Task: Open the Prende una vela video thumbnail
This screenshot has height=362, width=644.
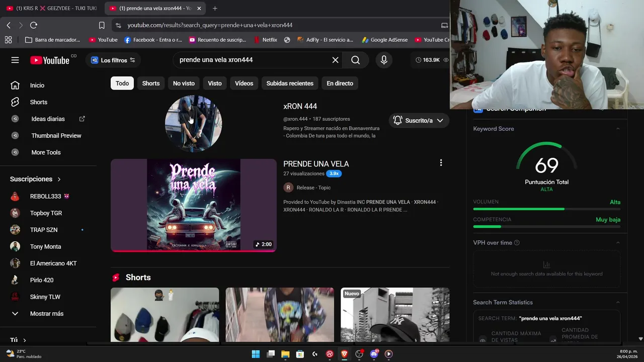Action: point(194,205)
